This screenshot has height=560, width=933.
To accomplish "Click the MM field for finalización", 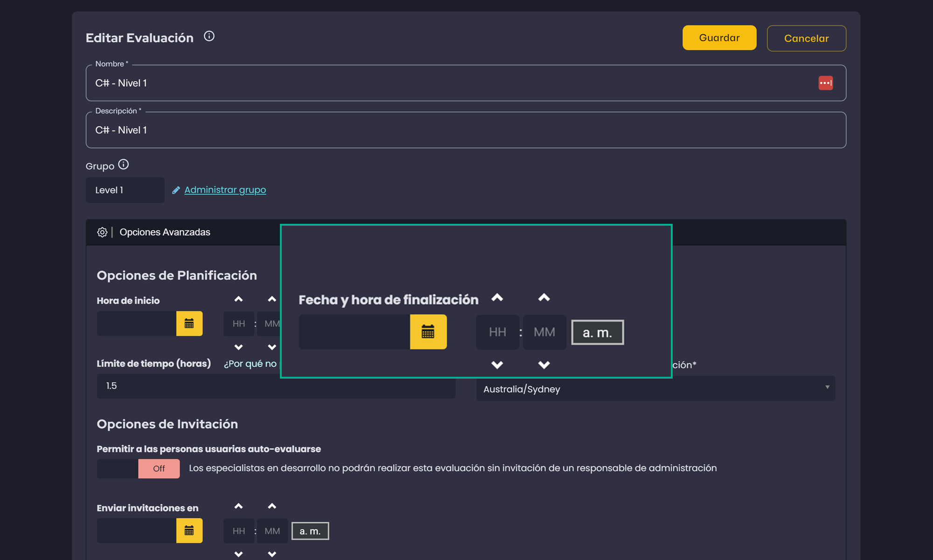I will tap(544, 332).
